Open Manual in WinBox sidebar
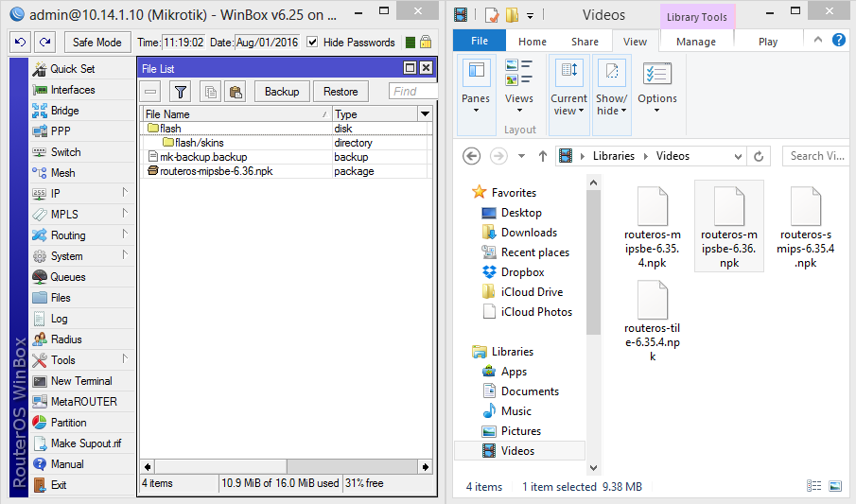This screenshot has width=856, height=504. click(82, 463)
